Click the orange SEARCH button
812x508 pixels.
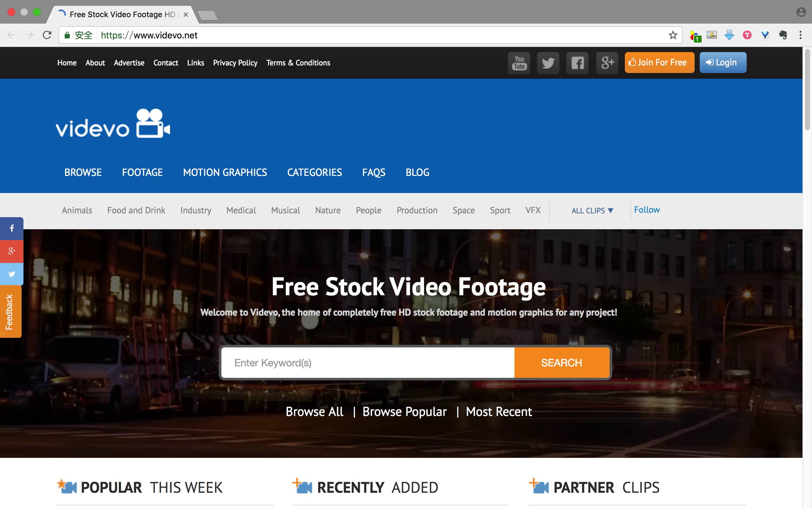click(x=562, y=363)
